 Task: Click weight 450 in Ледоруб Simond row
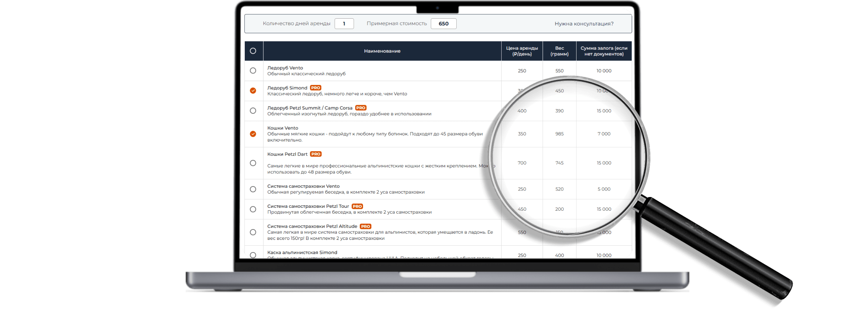559,91
